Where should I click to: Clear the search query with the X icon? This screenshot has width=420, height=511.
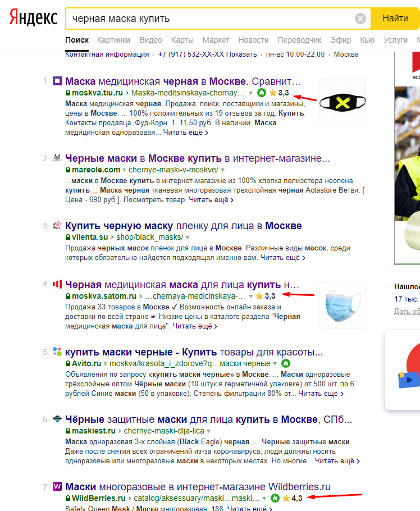[360, 19]
